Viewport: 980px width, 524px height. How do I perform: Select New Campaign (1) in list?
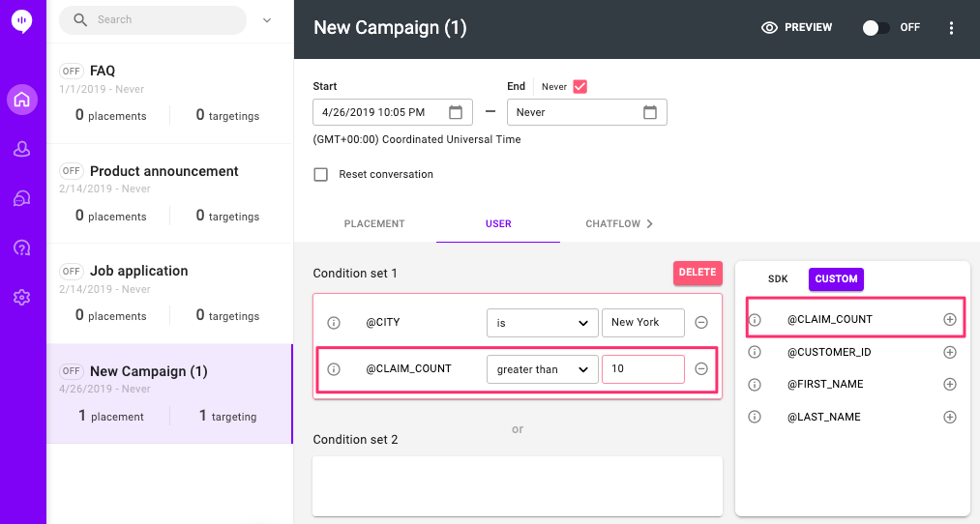[x=170, y=394]
